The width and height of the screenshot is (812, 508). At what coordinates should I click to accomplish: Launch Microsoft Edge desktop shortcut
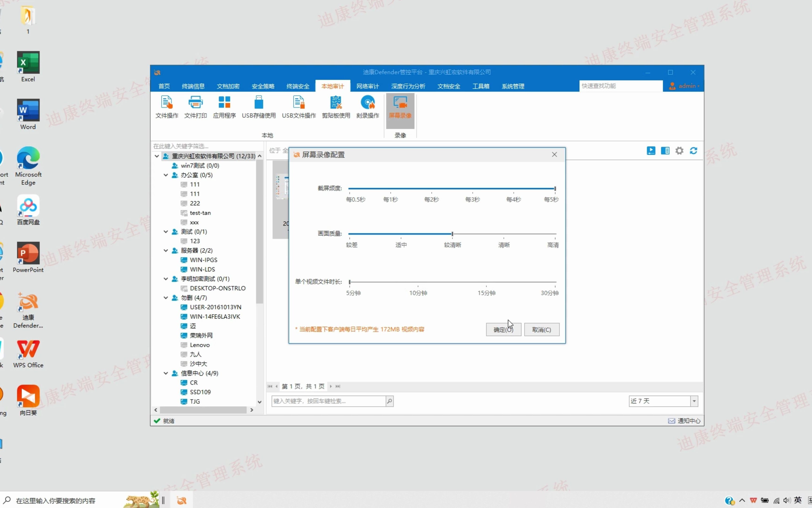28,166
